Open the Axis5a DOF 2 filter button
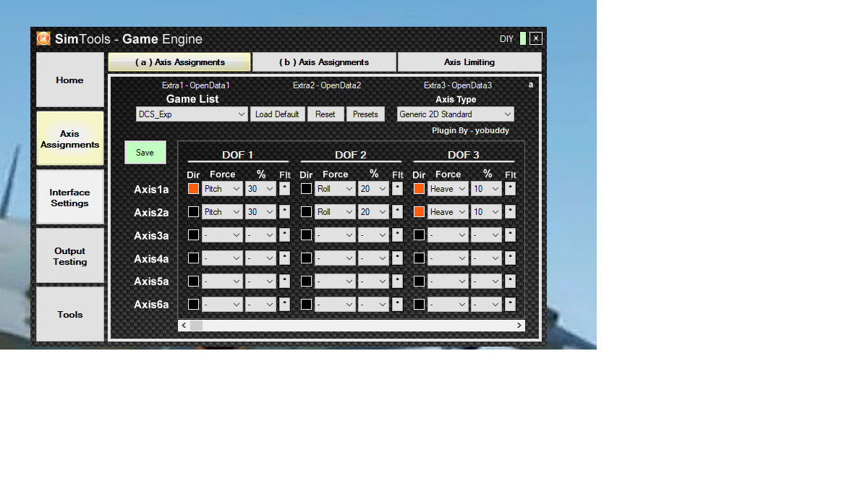 tap(397, 282)
